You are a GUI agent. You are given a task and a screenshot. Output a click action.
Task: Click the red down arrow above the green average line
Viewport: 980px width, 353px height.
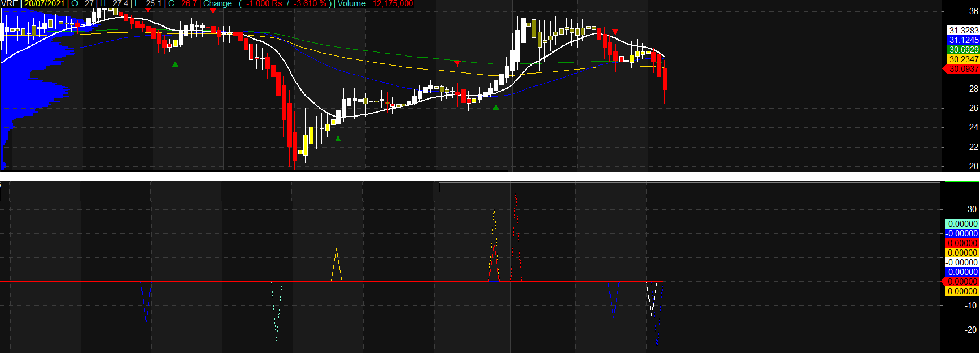[457, 63]
